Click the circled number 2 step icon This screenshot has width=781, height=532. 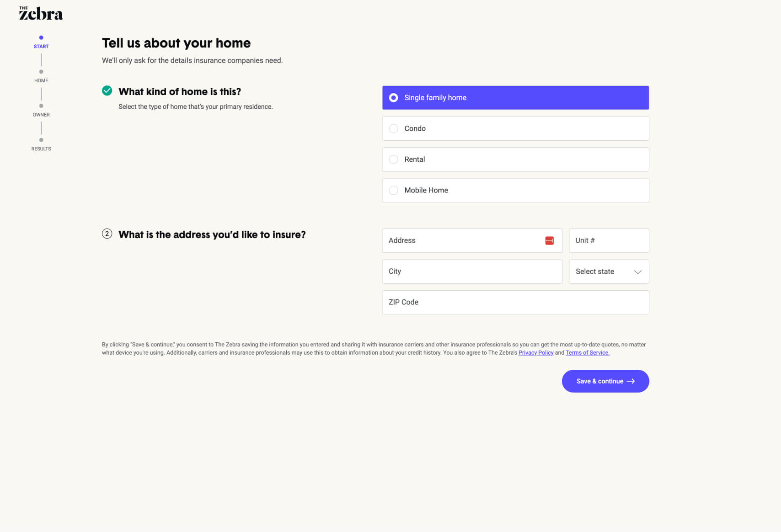pos(107,234)
